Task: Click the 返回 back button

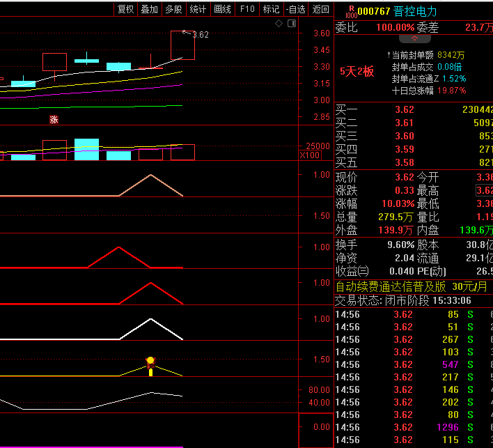Action: pos(320,9)
